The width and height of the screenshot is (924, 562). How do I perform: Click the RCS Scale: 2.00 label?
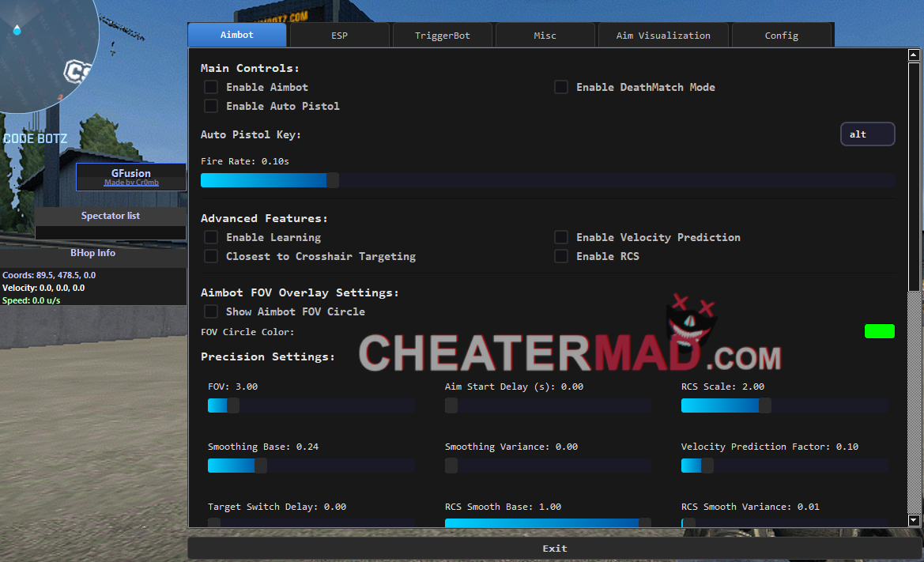click(x=722, y=387)
